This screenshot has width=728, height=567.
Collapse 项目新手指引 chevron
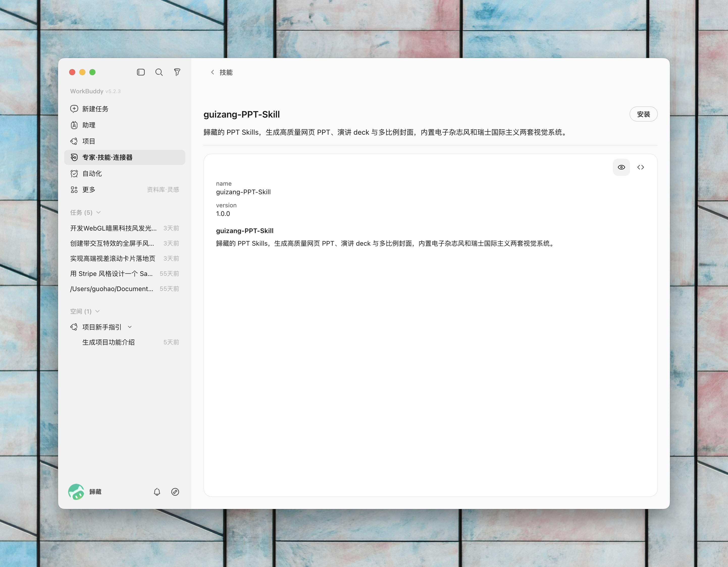(x=130, y=327)
